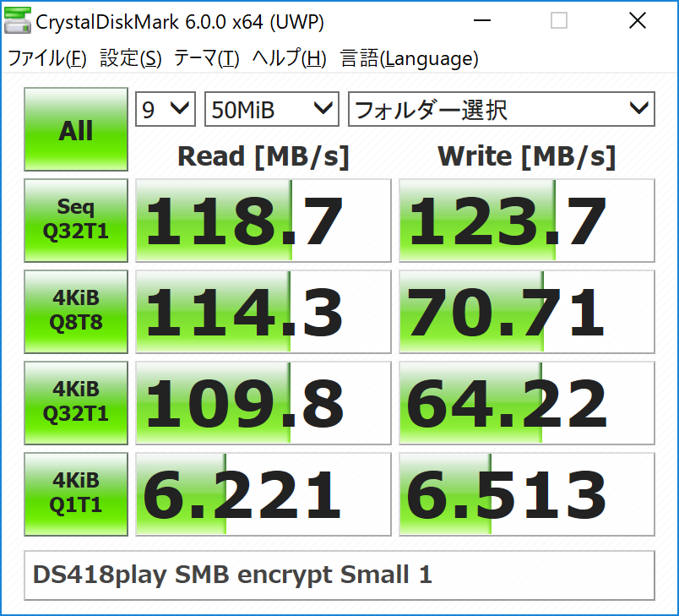The height and width of the screenshot is (616, 679).
Task: Select the 4KiB Q32T1 read value 109.8
Action: (x=263, y=403)
